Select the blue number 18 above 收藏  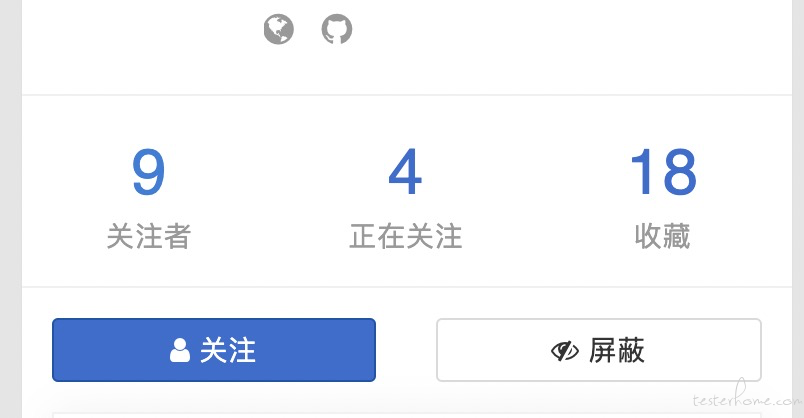[663, 172]
